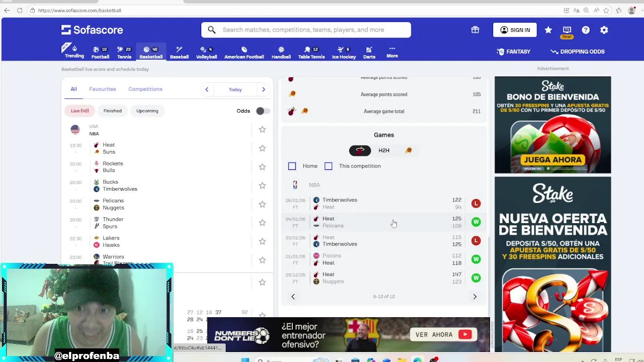Open the Ice Hockey tab

344,53
